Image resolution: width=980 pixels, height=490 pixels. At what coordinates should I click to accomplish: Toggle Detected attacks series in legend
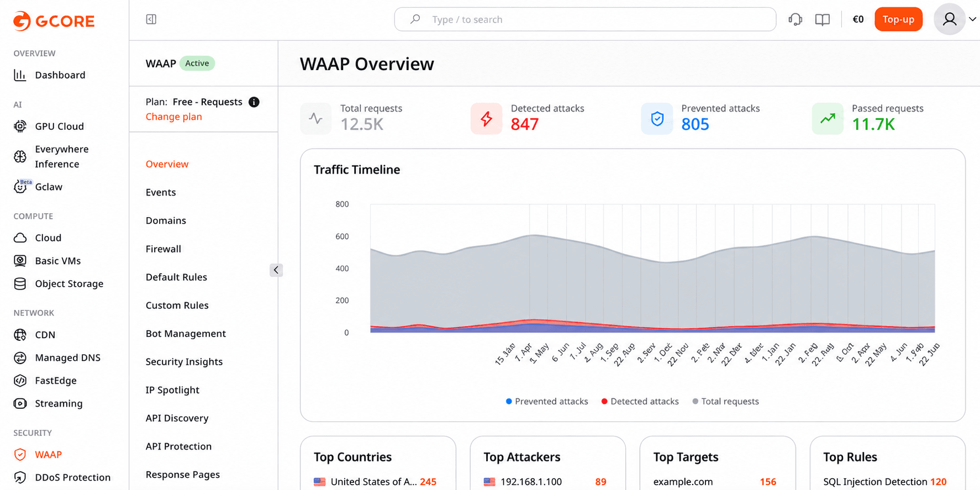tap(640, 402)
